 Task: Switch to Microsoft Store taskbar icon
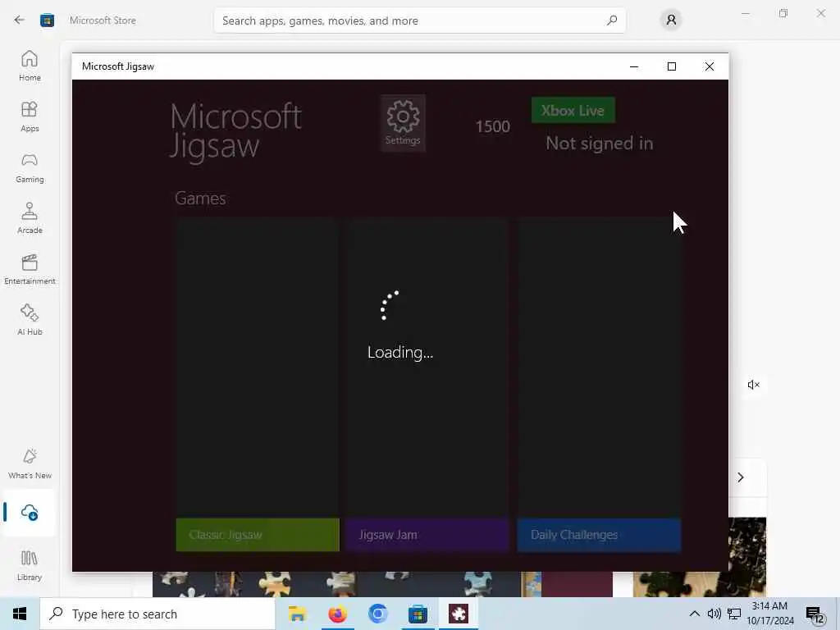pyautogui.click(x=418, y=614)
